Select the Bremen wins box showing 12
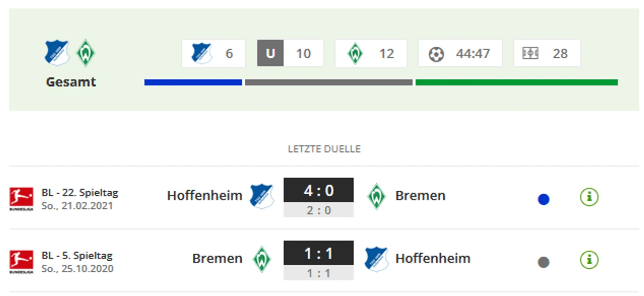This screenshot has height=296, width=644. pos(371,53)
